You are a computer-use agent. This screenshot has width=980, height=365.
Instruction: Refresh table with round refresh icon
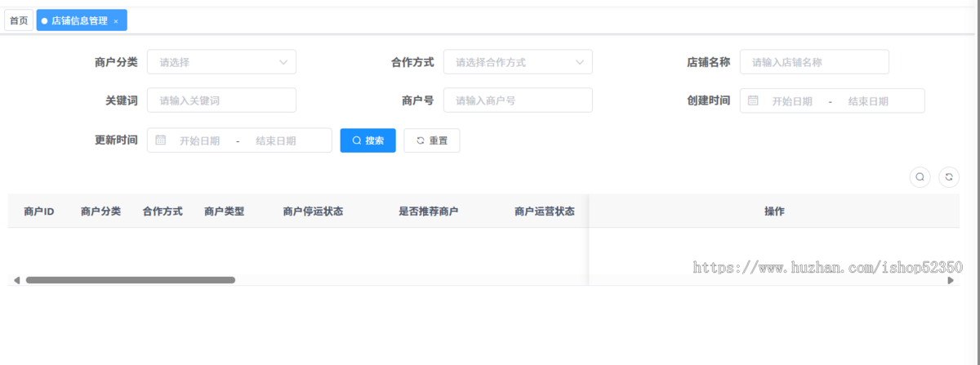(x=949, y=176)
